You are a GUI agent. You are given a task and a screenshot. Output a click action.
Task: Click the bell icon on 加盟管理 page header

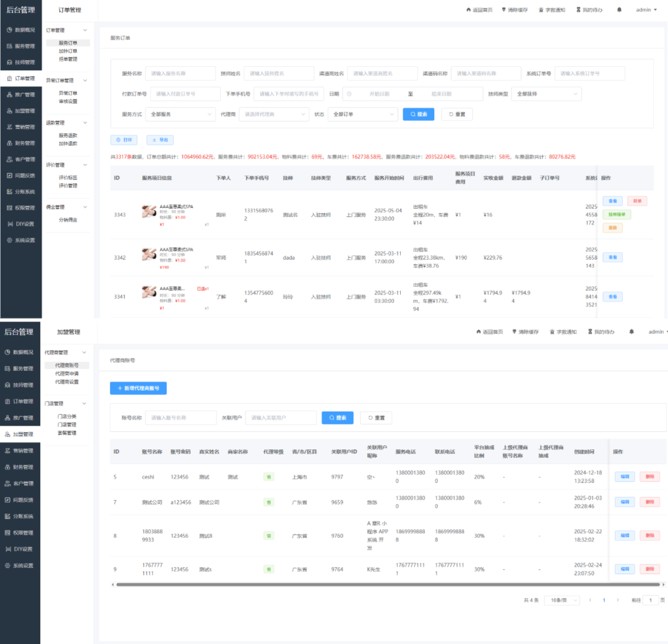[x=632, y=332]
